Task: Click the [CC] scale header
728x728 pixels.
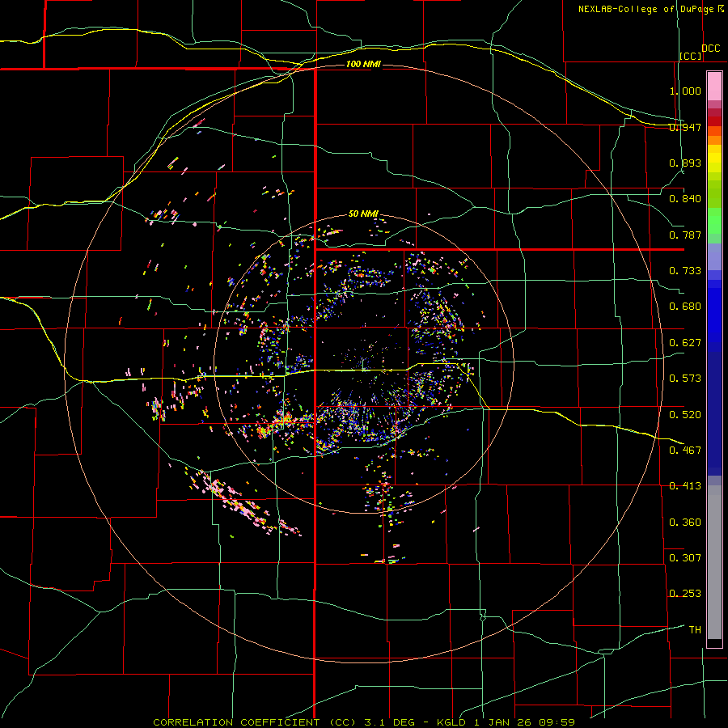Action: [x=691, y=56]
